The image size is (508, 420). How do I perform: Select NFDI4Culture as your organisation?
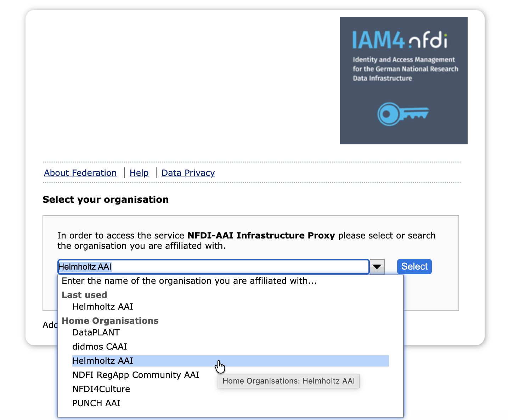coord(101,389)
